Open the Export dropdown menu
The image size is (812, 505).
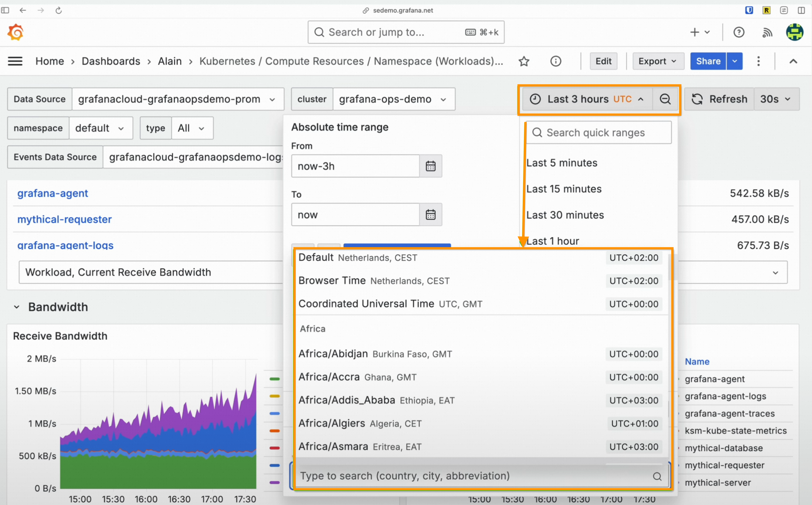(x=658, y=61)
